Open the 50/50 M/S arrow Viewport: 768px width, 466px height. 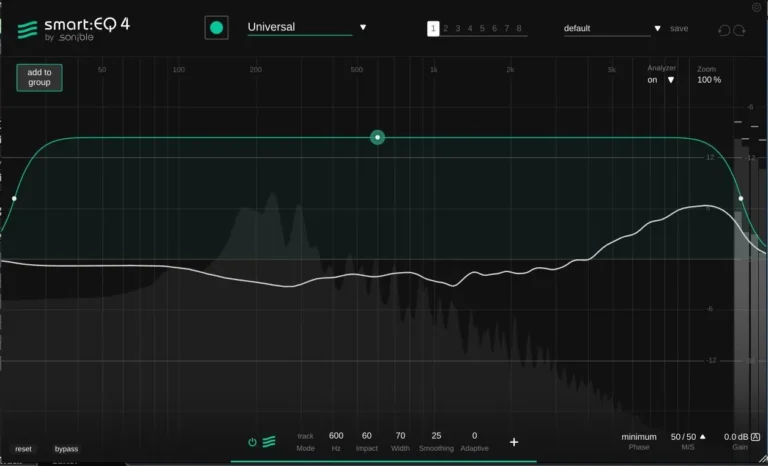(703, 437)
